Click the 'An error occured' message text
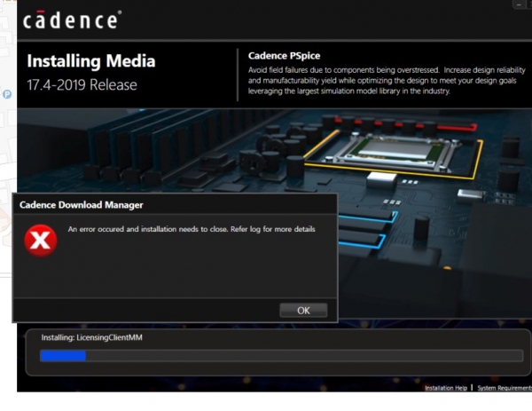Screen dimensions: 532x411 pos(192,229)
